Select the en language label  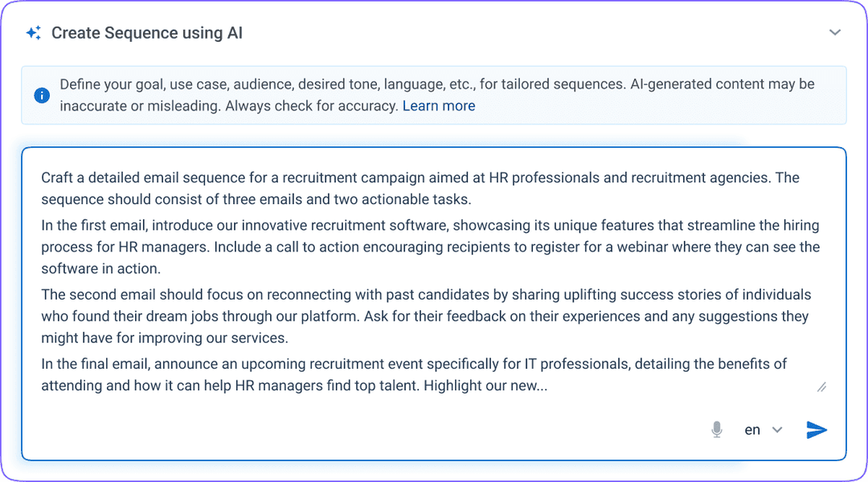pyautogui.click(x=752, y=430)
